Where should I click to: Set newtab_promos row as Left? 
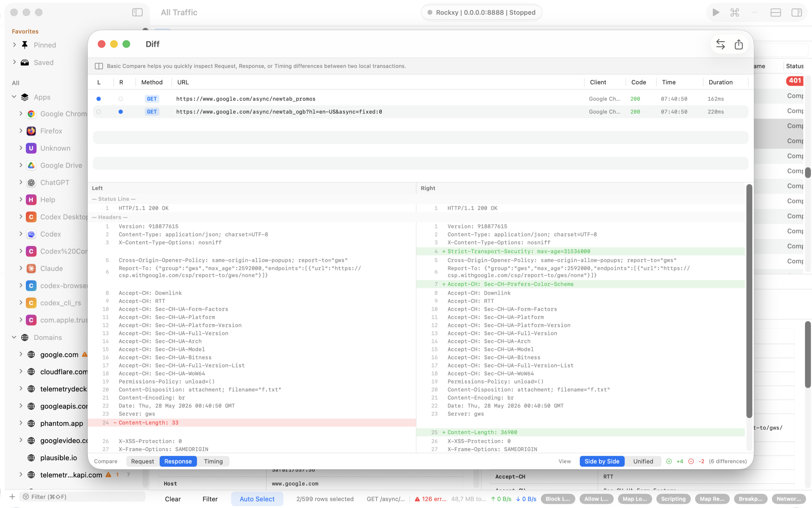pos(99,99)
